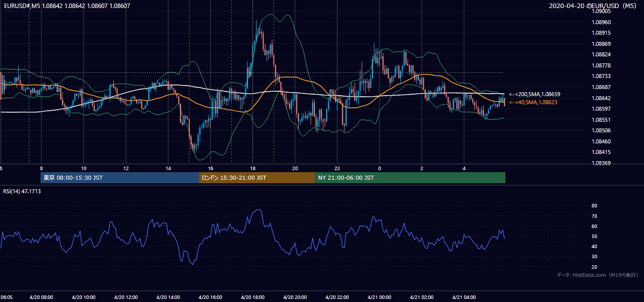Viewport: 644px width, 302px height.
Task: Click RSI scale value 50
Action: coord(594,236)
